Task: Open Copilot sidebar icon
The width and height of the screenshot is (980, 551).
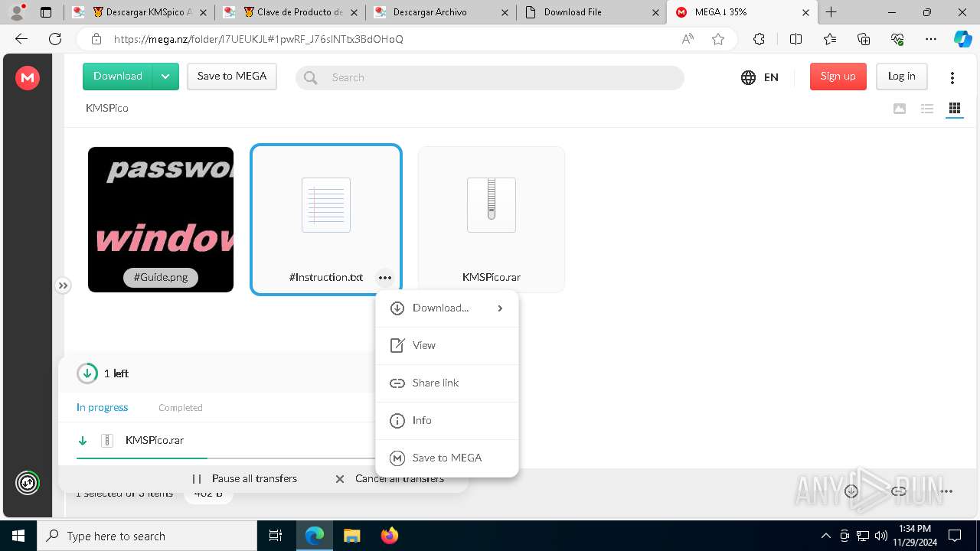Action: click(962, 39)
